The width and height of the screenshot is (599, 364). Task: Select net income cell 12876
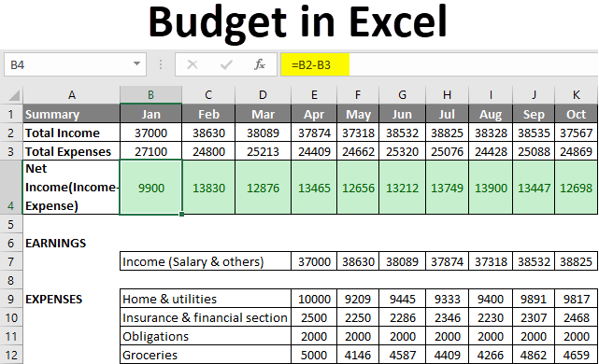point(263,188)
